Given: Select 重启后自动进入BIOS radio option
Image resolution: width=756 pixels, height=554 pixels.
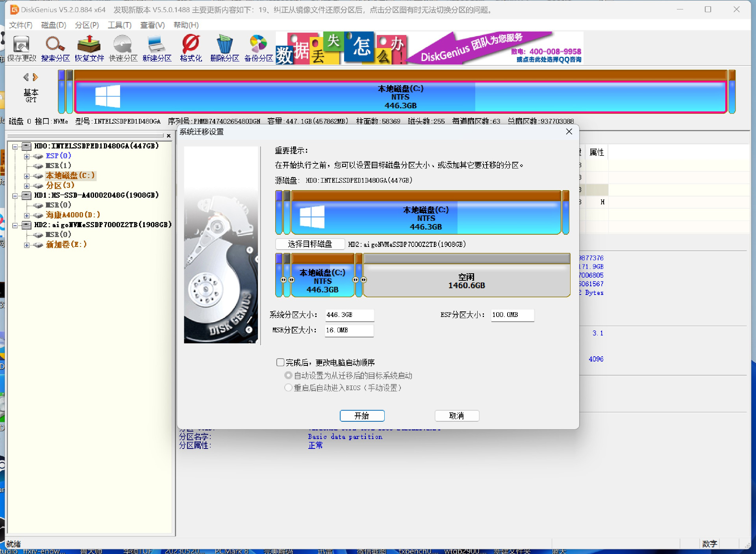Looking at the screenshot, I should [288, 388].
